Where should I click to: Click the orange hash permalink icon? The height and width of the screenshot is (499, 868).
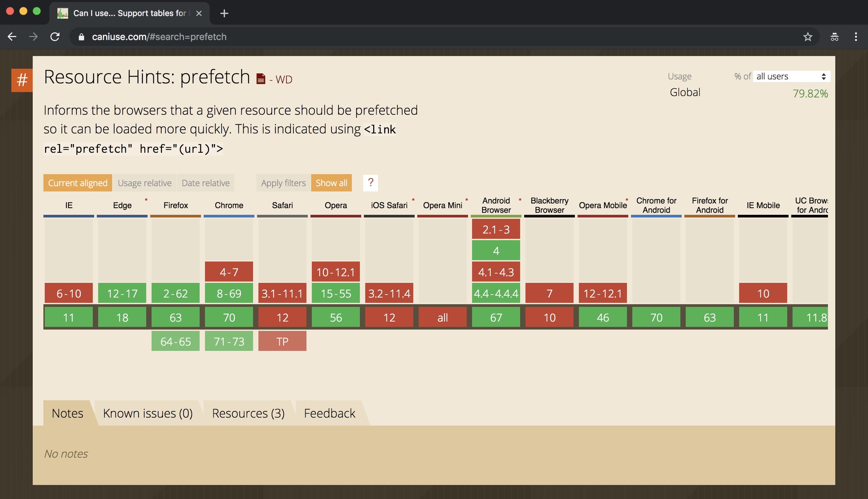click(x=22, y=80)
